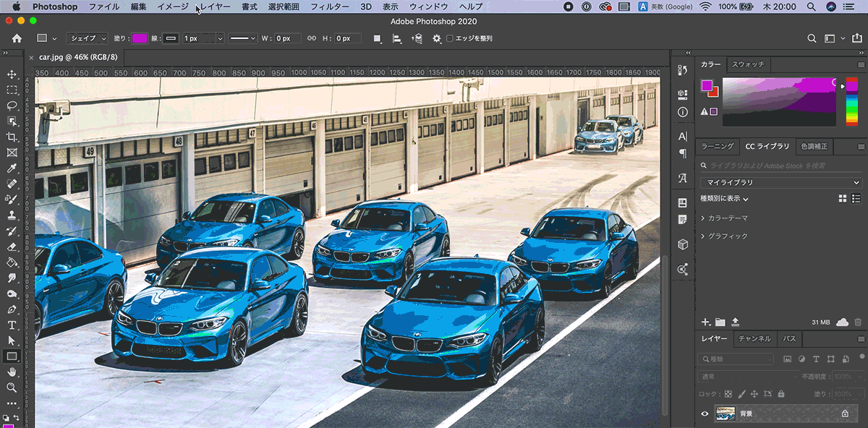This screenshot has height=428, width=868.
Task: Open the マイライブラリ dropdown
Action: coord(780,183)
